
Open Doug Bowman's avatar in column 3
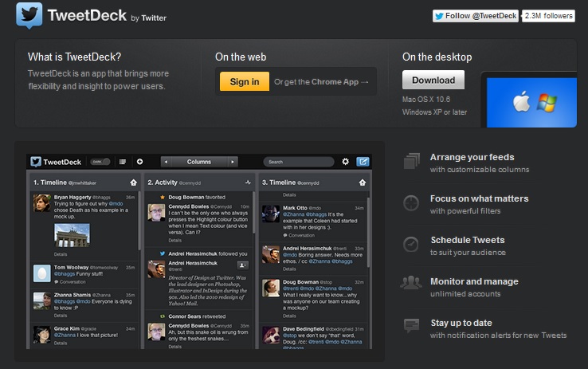point(271,288)
